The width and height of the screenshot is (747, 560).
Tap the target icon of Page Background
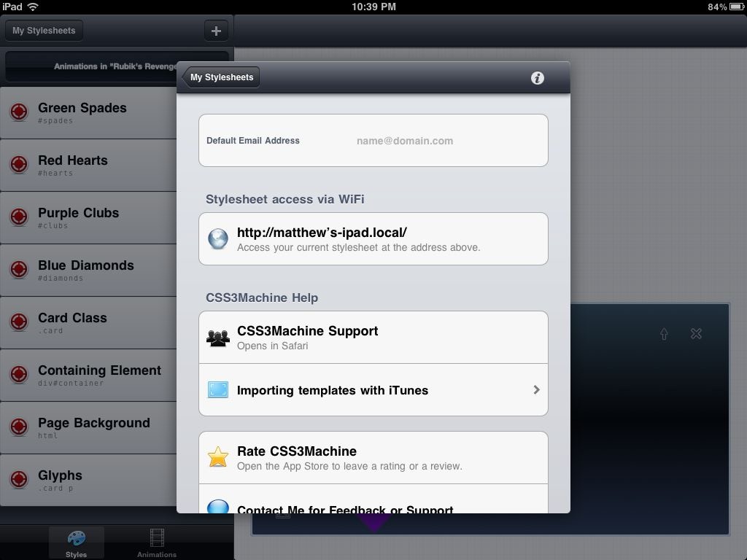point(19,427)
